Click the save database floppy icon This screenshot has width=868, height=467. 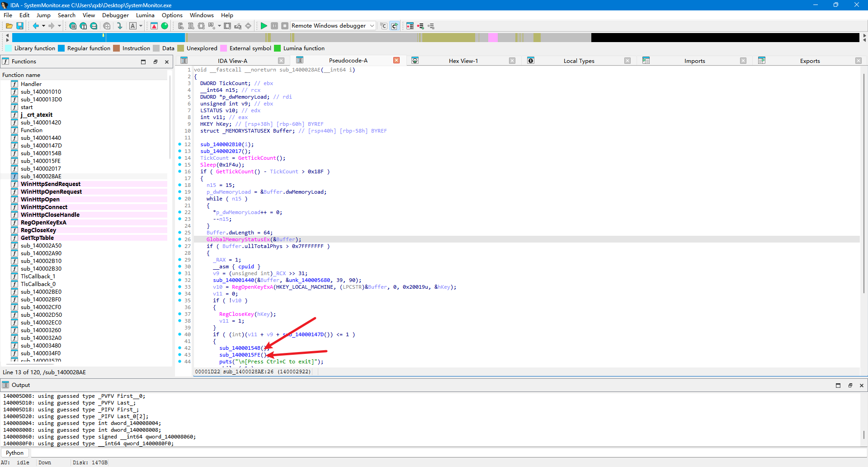click(20, 26)
